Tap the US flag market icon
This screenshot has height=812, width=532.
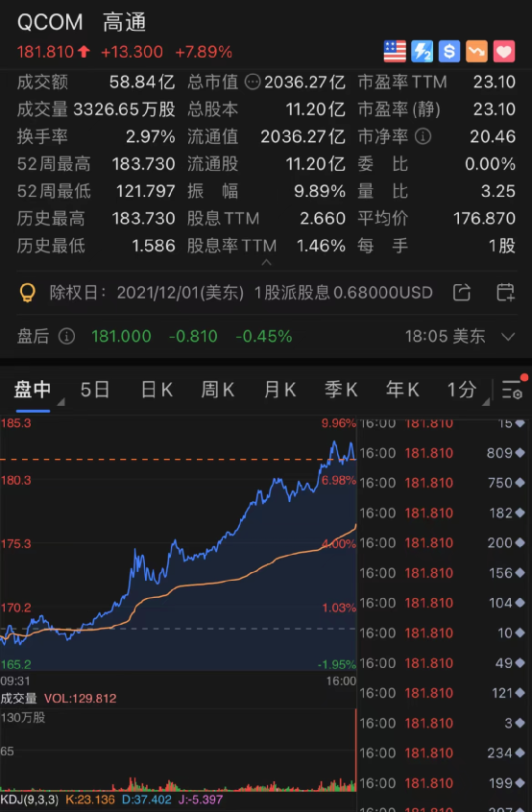pos(395,52)
